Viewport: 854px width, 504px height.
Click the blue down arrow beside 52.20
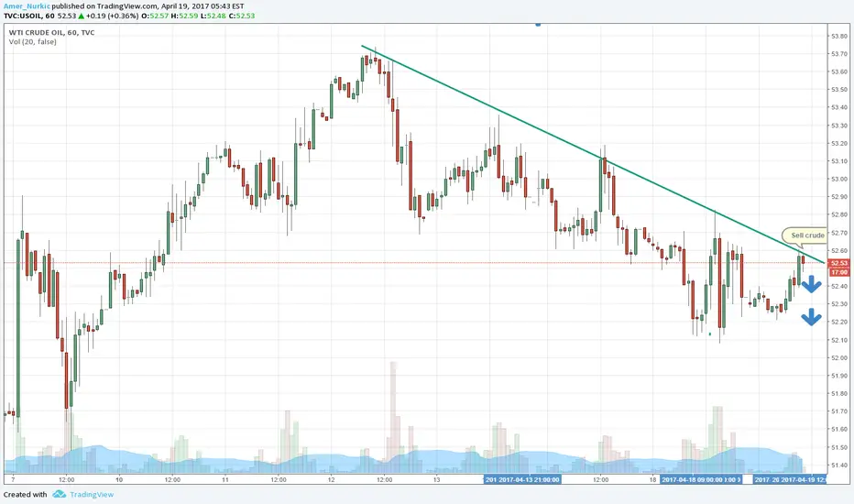point(811,317)
